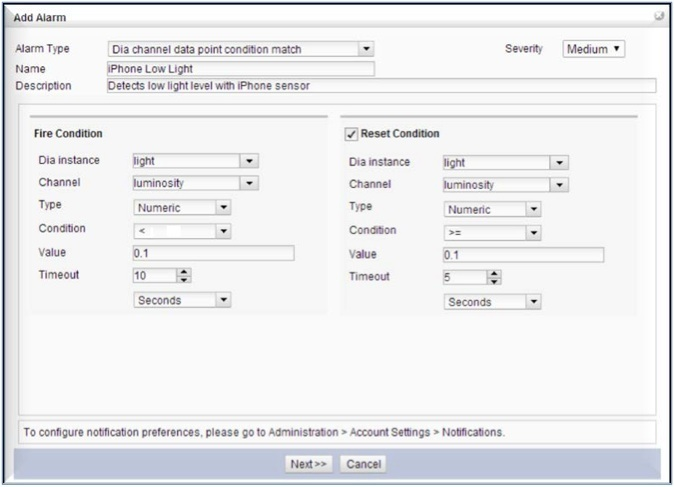This screenshot has width=674, height=487.
Task: Click the Fire Condition Value field
Action: [x=213, y=254]
